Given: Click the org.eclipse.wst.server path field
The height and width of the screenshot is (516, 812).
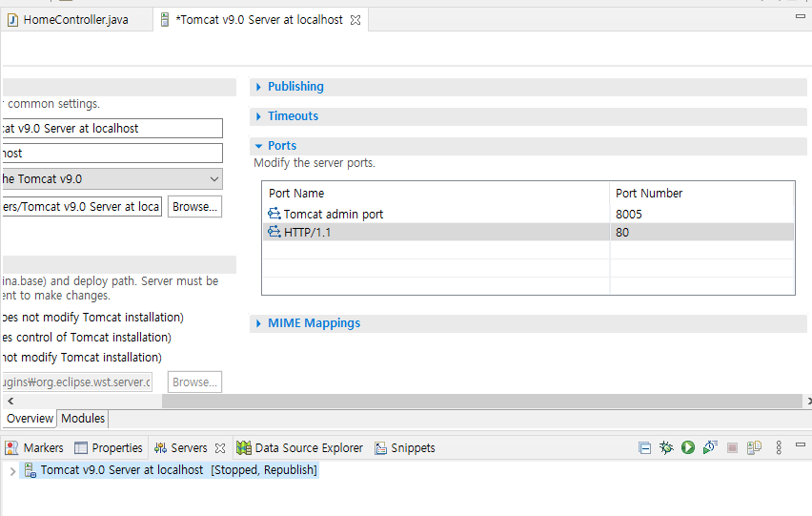Looking at the screenshot, I should click(77, 382).
